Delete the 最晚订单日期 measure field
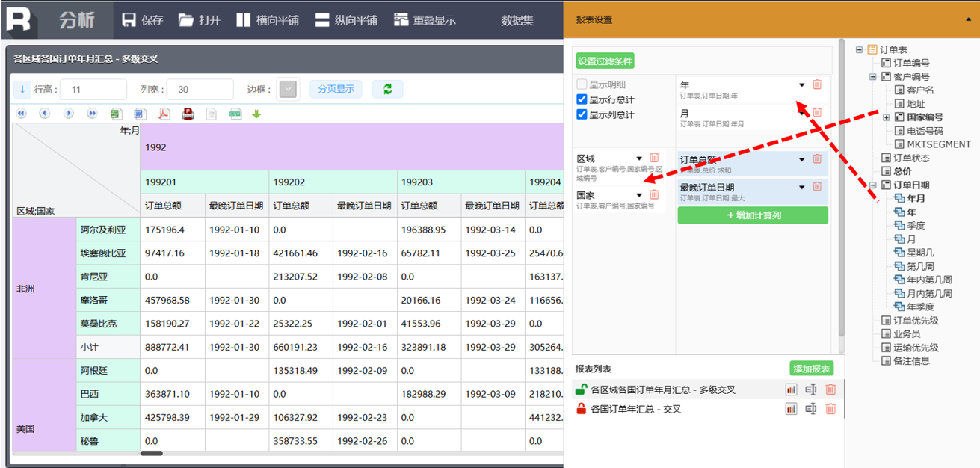This screenshot has width=980, height=468. click(817, 188)
